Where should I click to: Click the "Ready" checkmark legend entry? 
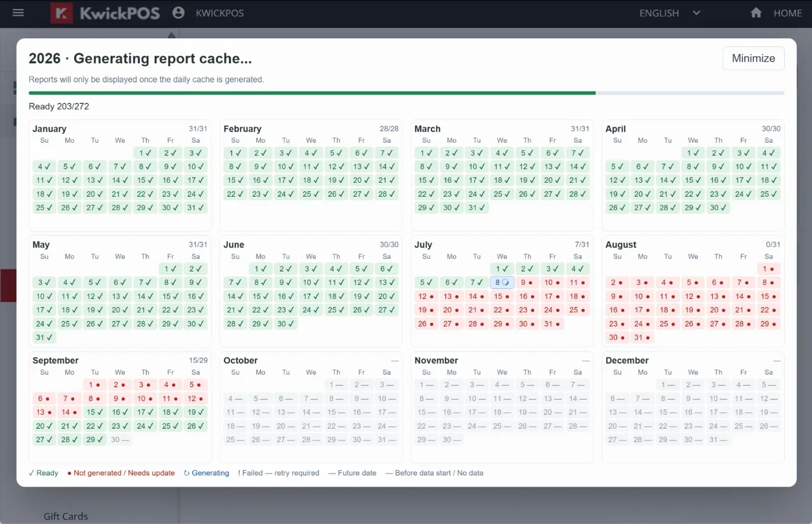tap(43, 473)
